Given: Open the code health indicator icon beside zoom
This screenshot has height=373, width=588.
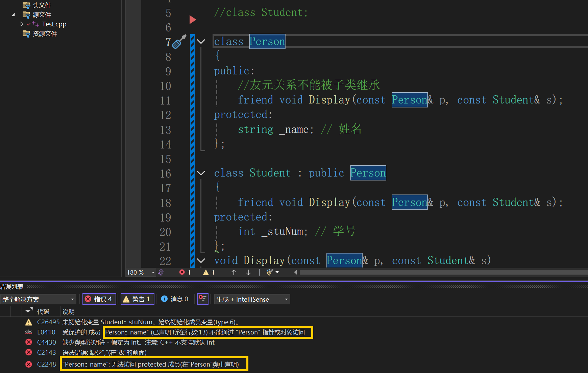Looking at the screenshot, I should click(161, 272).
